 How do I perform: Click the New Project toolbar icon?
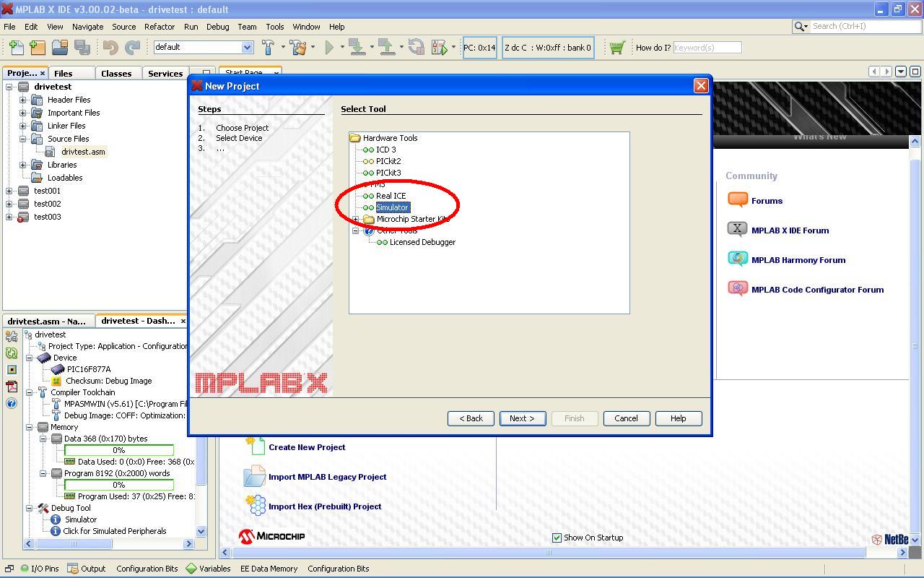point(38,48)
